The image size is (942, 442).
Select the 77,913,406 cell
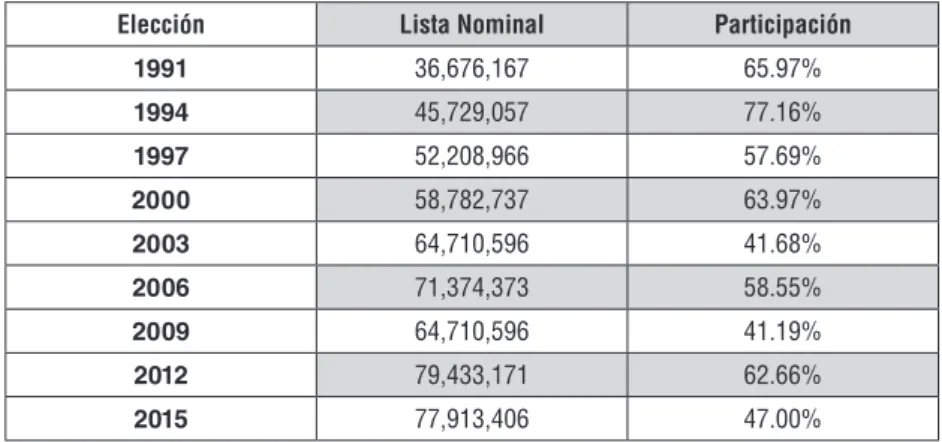point(472,419)
